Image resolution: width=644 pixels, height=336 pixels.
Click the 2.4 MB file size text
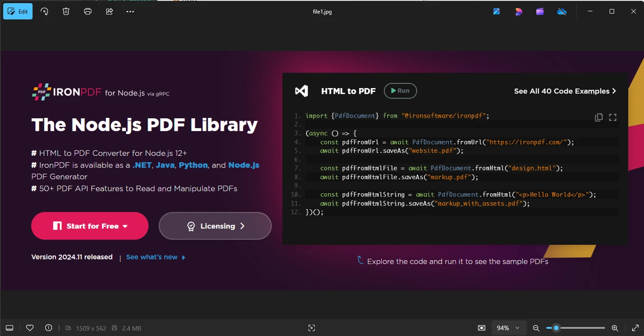[x=132, y=328]
